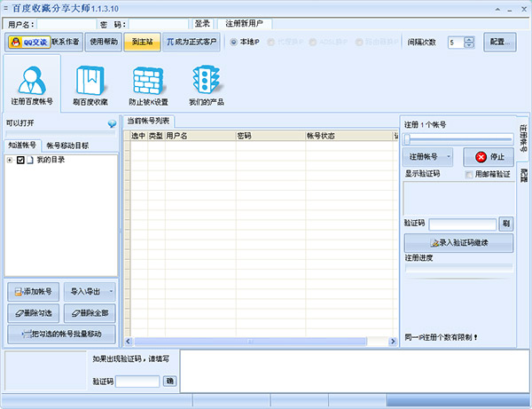Click the 密码 input field
The height and width of the screenshot is (409, 532).
click(159, 25)
